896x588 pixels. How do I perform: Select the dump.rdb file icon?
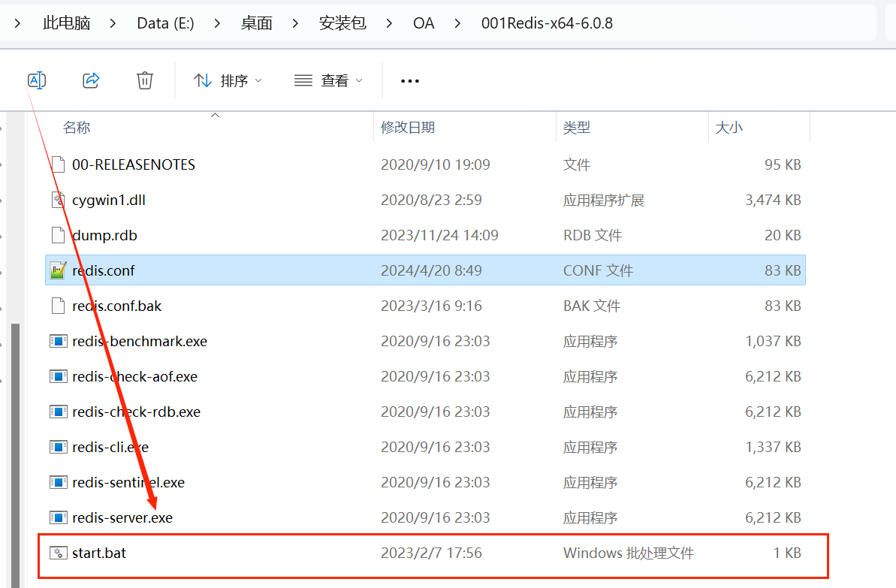pyautogui.click(x=59, y=235)
